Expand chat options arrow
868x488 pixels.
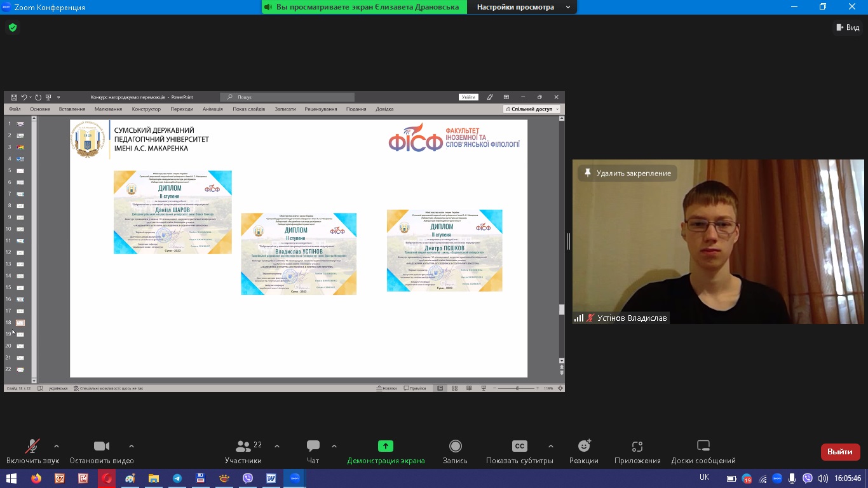pyautogui.click(x=334, y=446)
